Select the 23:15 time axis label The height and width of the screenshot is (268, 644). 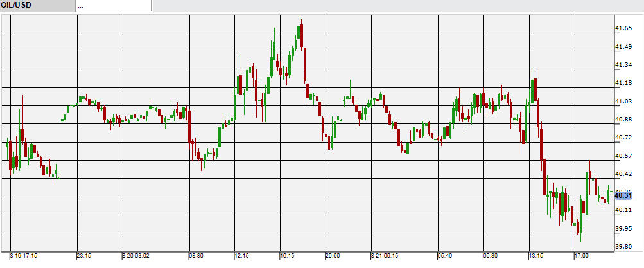(85, 256)
